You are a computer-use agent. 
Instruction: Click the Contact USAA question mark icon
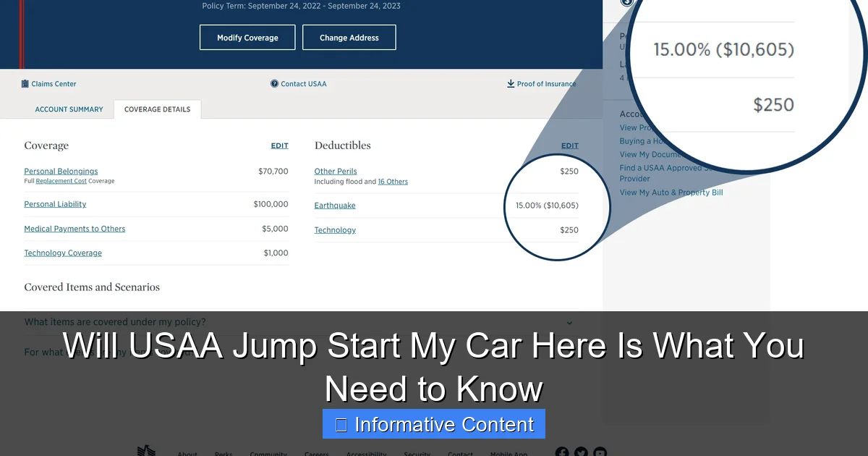(x=273, y=83)
